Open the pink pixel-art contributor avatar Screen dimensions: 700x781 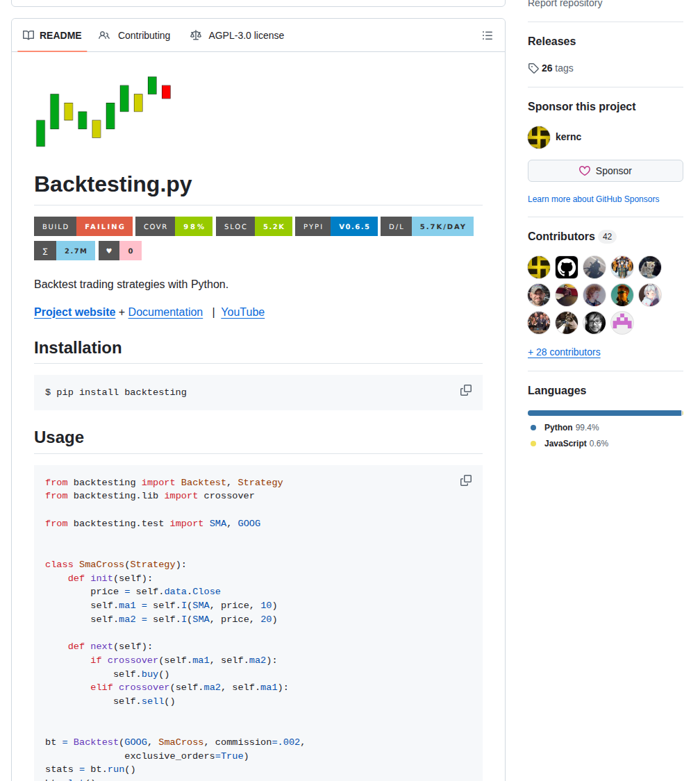click(622, 323)
